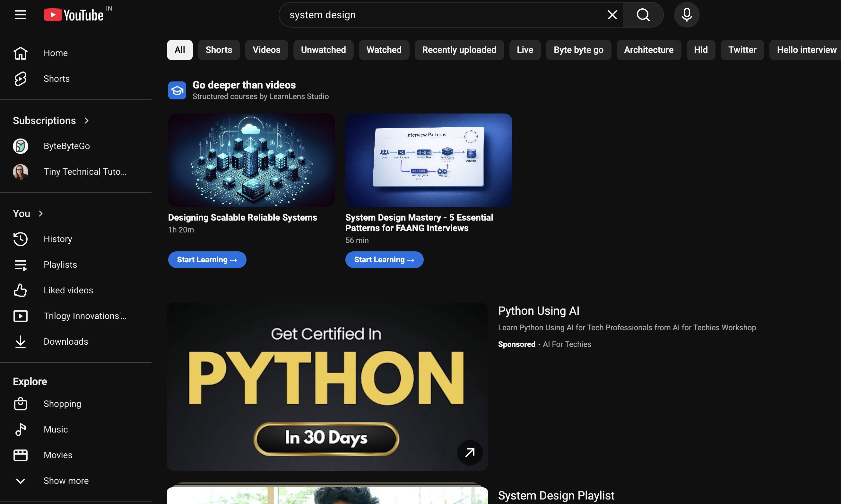The height and width of the screenshot is (504, 841).
Task: Expand the You section chevron
Action: tap(41, 214)
